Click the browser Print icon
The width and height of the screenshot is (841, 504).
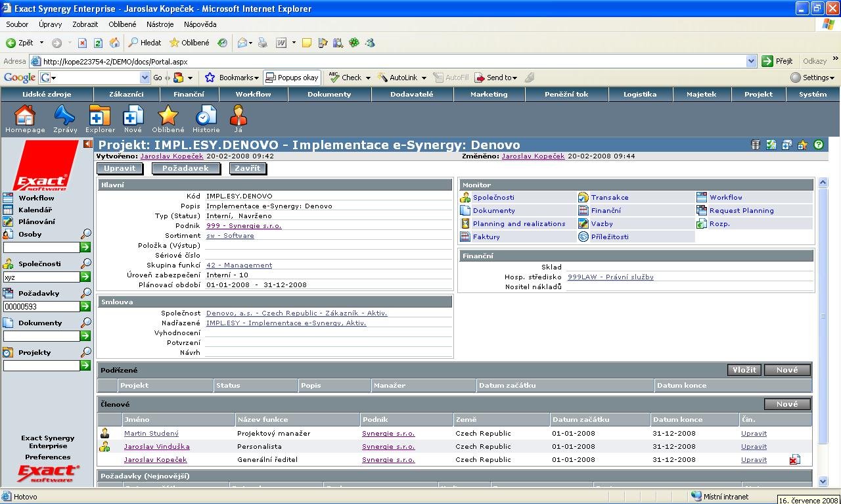pos(263,43)
